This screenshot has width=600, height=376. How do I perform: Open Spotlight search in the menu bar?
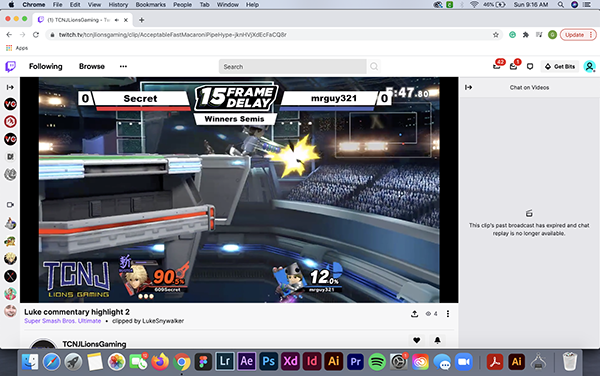pyautogui.click(x=561, y=5)
